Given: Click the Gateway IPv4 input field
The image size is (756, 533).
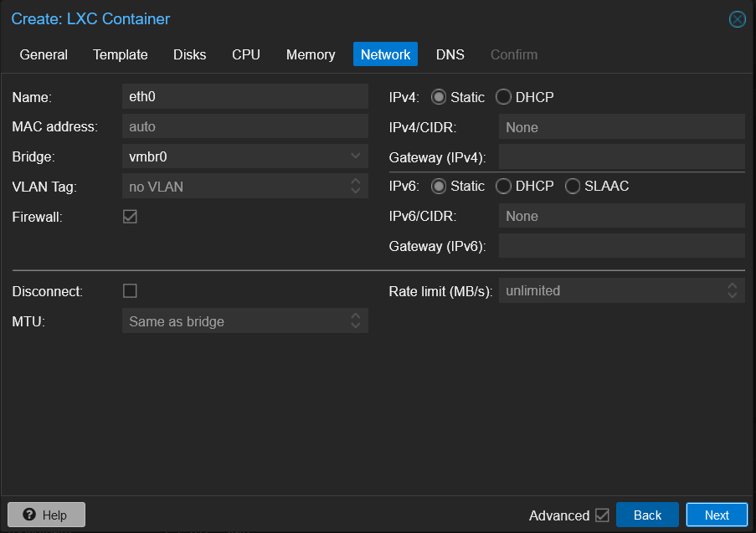Looking at the screenshot, I should click(621, 156).
